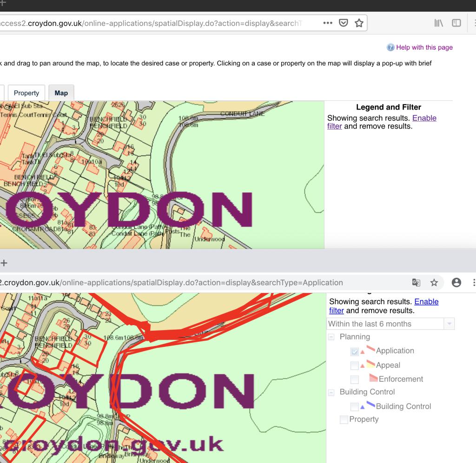Open Help with this page link
476x463 pixels.
pyautogui.click(x=424, y=47)
